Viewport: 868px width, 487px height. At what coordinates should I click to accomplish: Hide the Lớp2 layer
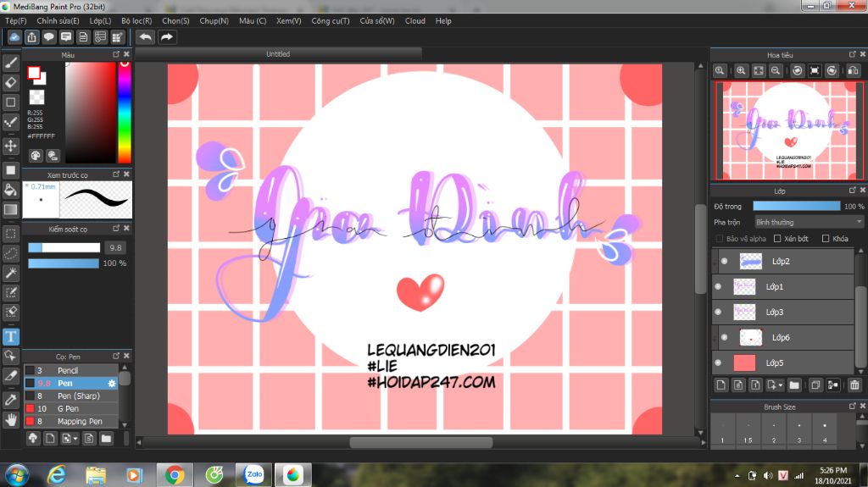point(724,261)
